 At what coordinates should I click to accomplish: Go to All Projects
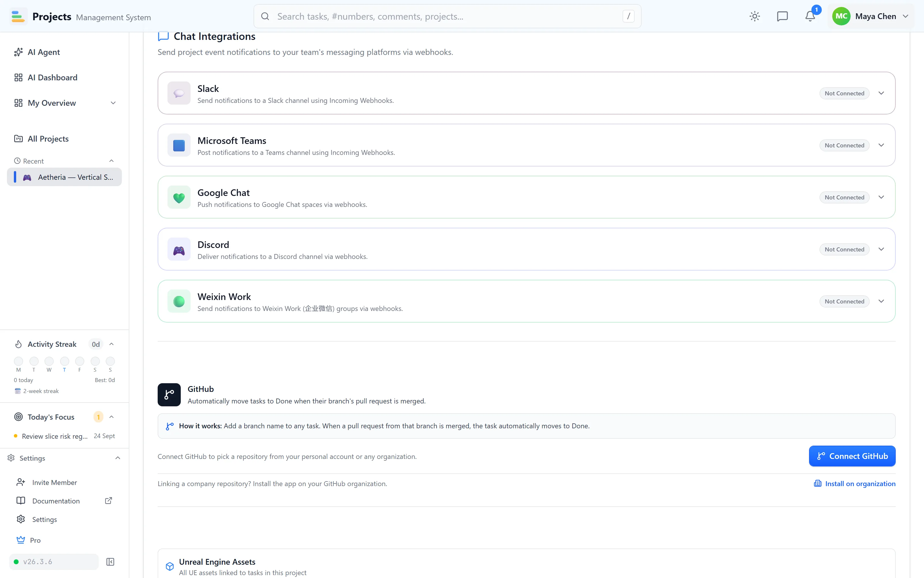[64, 139]
